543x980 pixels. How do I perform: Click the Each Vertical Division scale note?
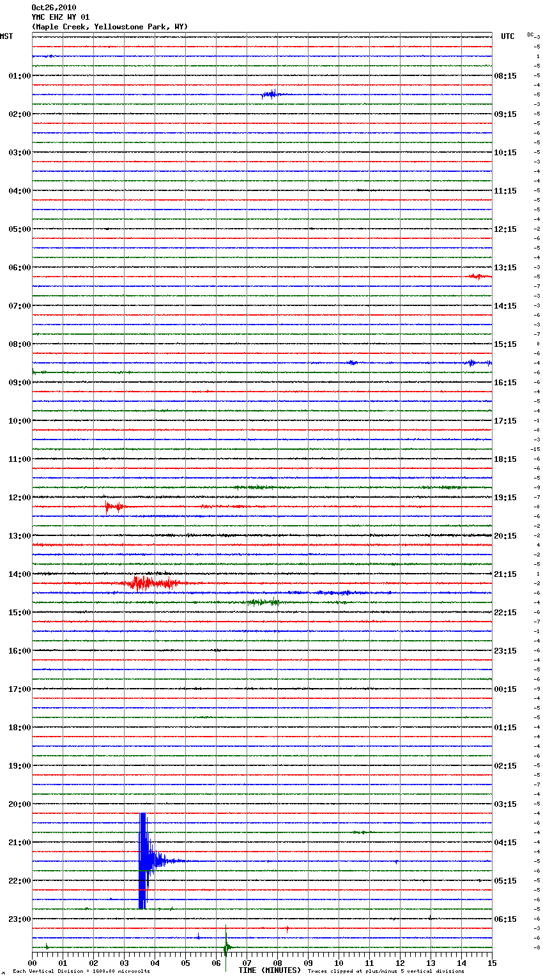82,971
